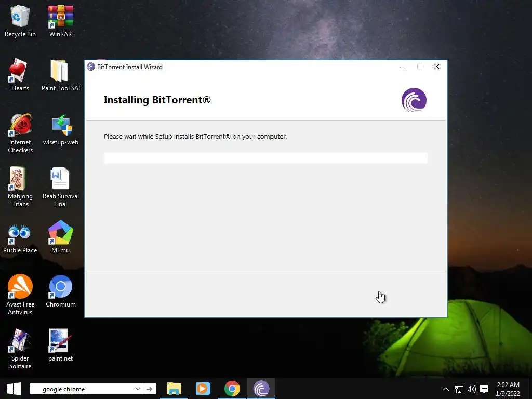Select the Internet Checkers shortcut
532x399 pixels.
pos(20,133)
